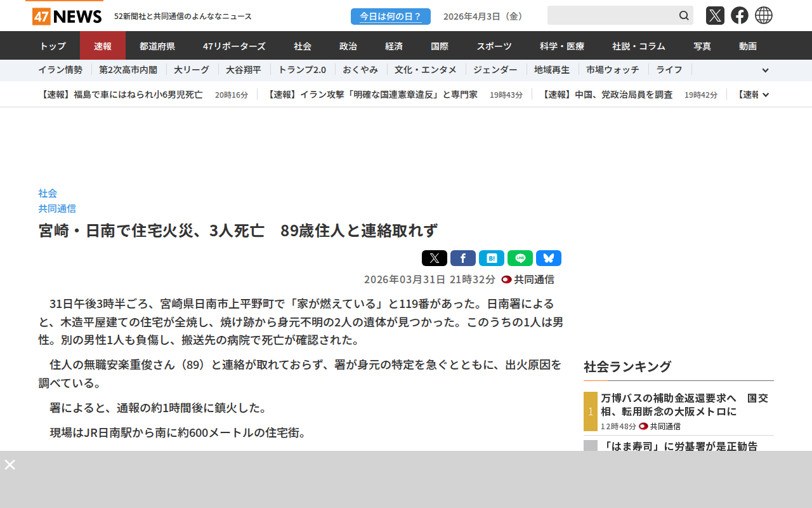Open 科学・医療 navigation item
812x508 pixels.
click(x=562, y=46)
